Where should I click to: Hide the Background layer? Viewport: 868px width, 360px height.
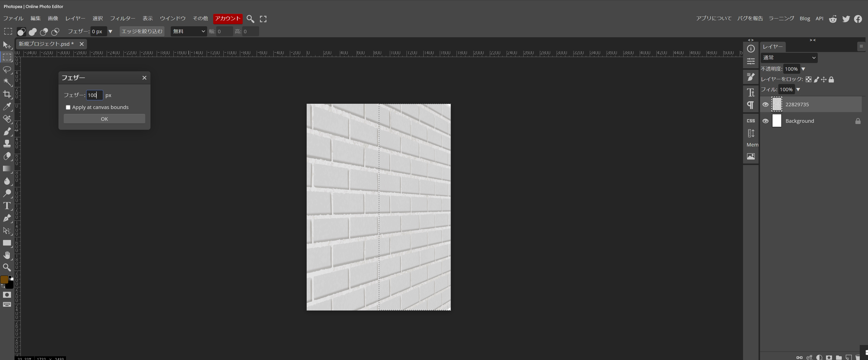(x=765, y=121)
